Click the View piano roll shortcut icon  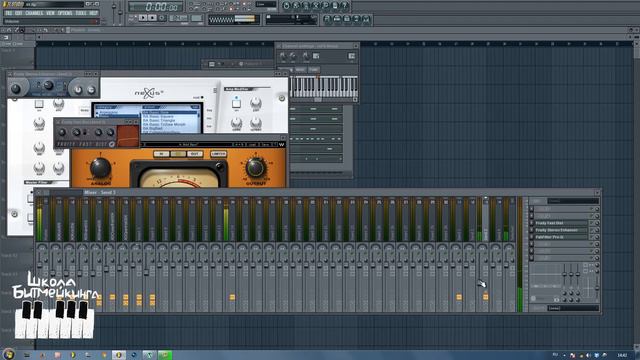[347, 19]
